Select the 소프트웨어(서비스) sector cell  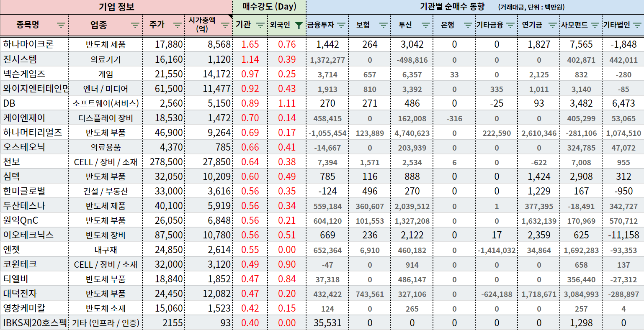pos(106,103)
